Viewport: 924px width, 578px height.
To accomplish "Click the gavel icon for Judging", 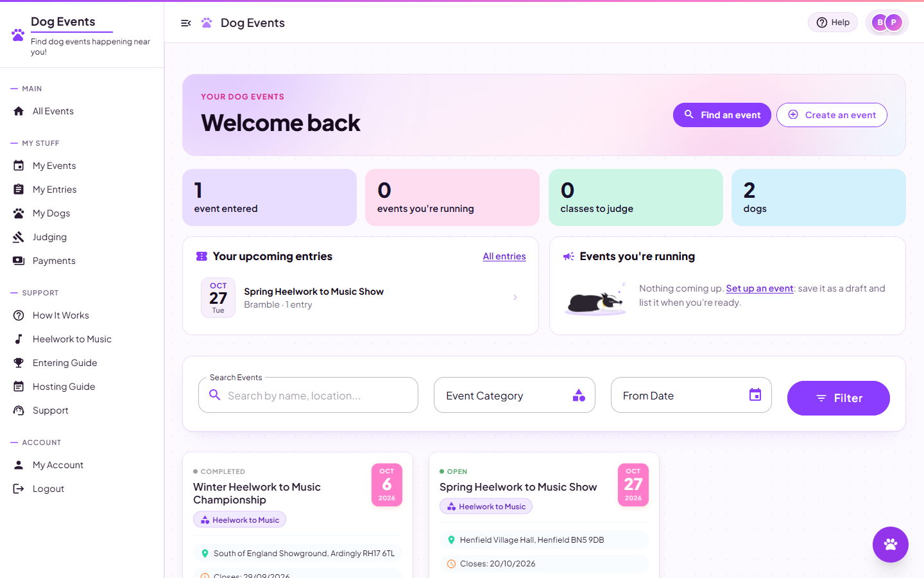I will 19,237.
